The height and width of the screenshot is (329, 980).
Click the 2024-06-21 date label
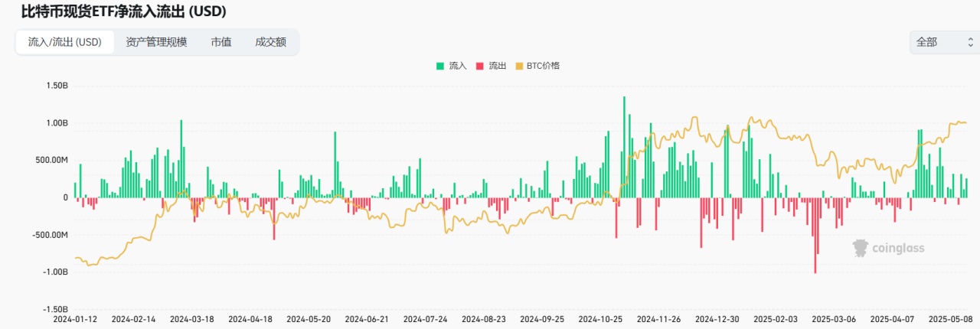point(367,319)
